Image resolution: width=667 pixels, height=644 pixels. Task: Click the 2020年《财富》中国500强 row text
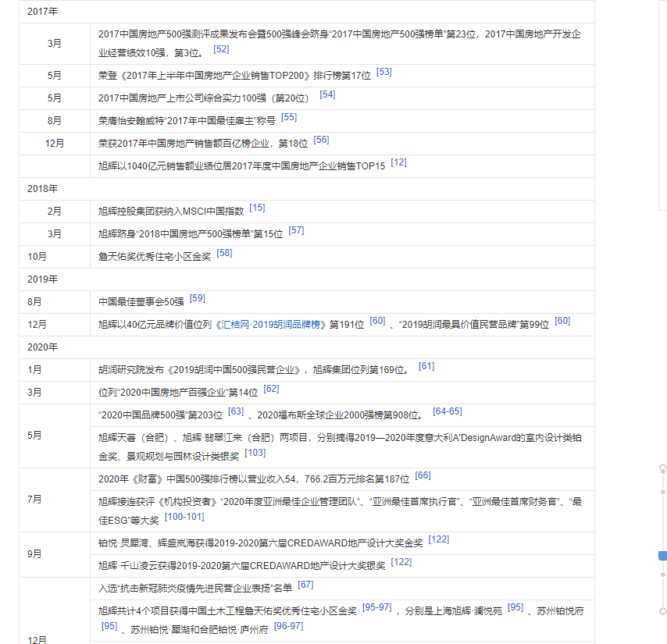(254, 479)
